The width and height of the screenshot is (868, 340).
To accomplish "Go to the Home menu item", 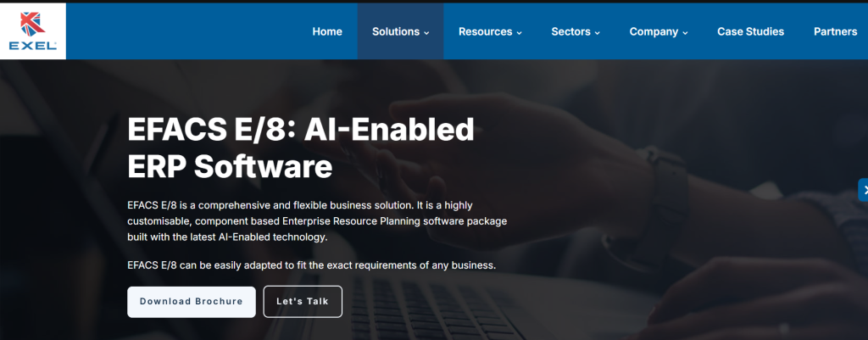I will point(327,31).
